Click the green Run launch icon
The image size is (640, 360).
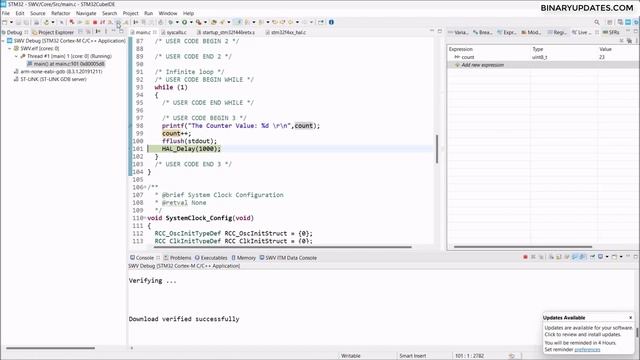coord(184,22)
